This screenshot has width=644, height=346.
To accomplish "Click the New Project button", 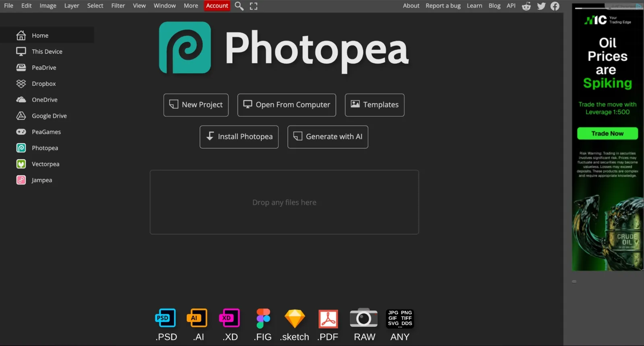I will [196, 105].
